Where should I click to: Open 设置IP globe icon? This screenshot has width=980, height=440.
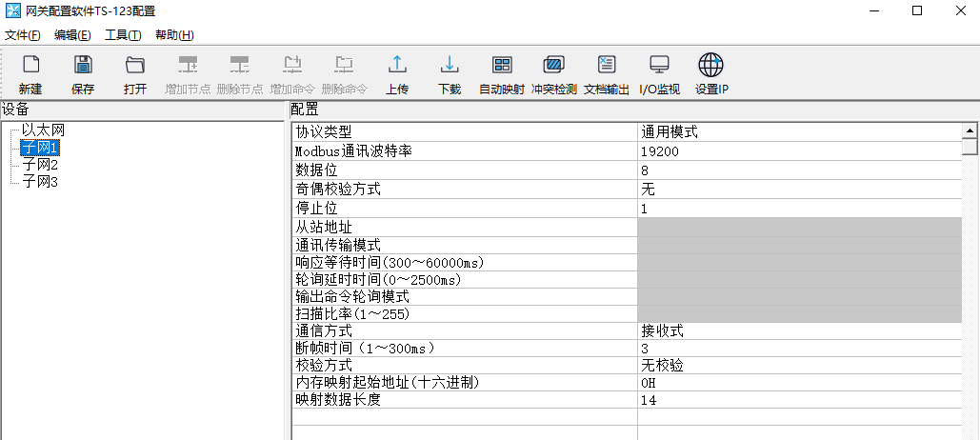pos(710,66)
